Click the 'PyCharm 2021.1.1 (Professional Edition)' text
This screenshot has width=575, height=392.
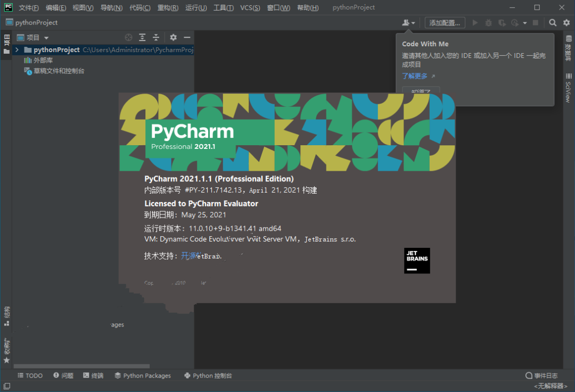coord(219,179)
